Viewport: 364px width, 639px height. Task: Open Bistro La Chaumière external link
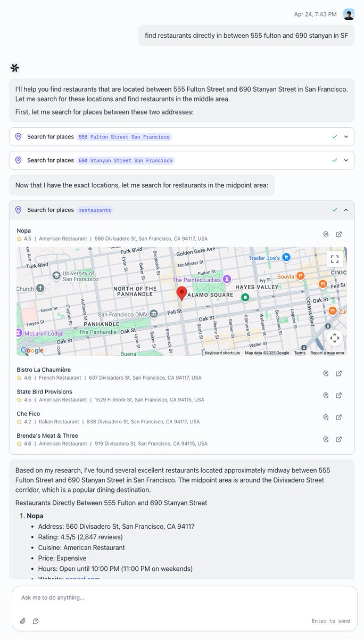coord(339,373)
